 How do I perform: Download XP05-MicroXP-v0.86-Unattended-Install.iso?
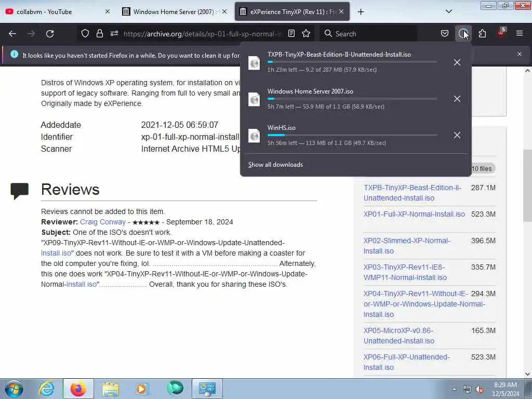[399, 336]
